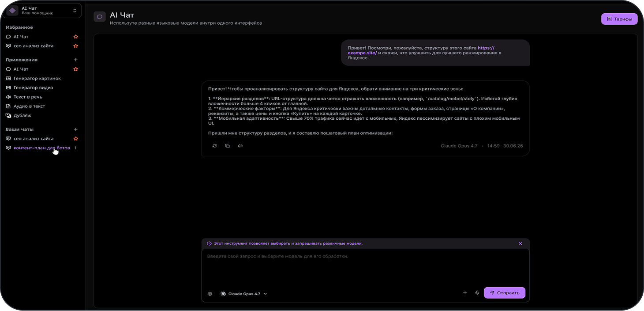The height and width of the screenshot is (311, 644).
Task: Click the Приложения section header
Action: point(22,60)
